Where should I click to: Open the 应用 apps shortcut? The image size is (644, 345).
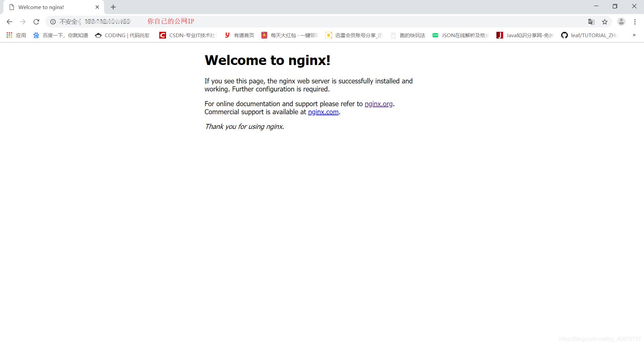click(x=16, y=35)
